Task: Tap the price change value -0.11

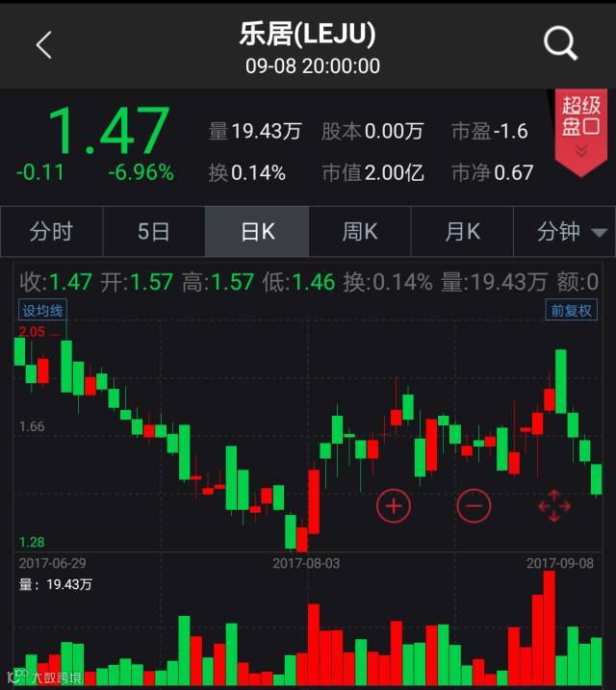Action: (x=40, y=172)
